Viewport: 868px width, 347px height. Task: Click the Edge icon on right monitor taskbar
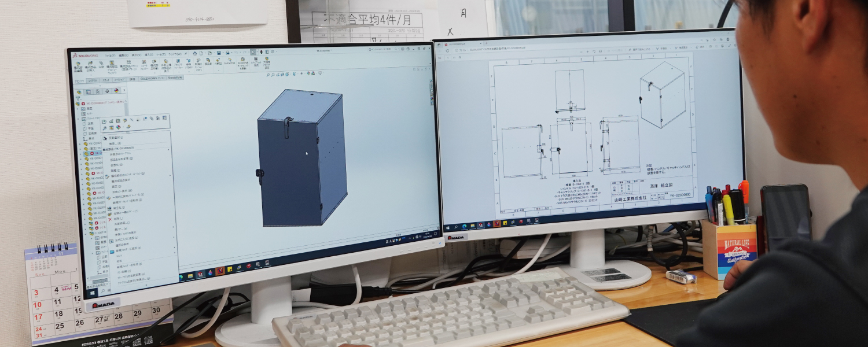(464, 227)
